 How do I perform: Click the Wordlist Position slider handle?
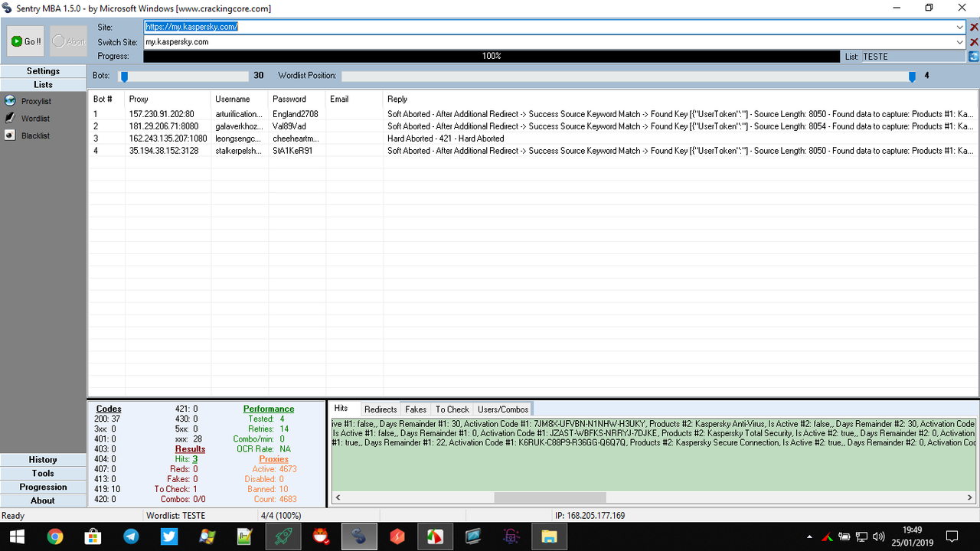point(912,77)
